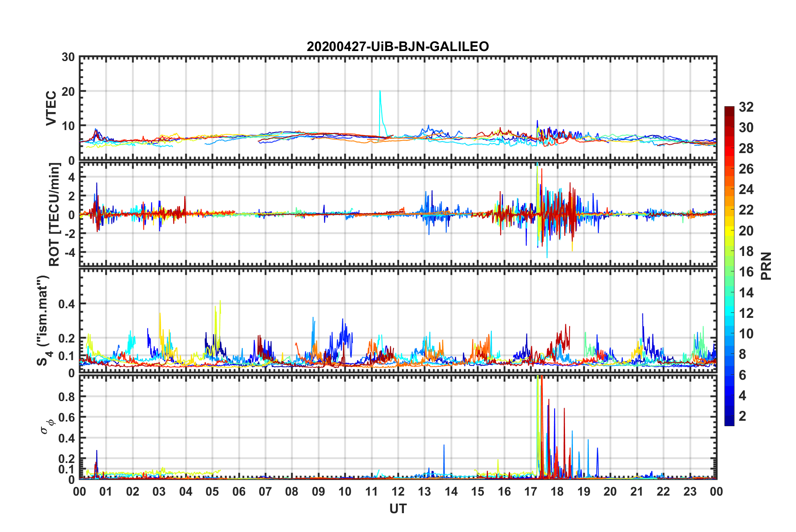This screenshot has width=796, height=532.
Task: Click the cyan VTEC spike near 11 UT
Action: tap(380, 112)
